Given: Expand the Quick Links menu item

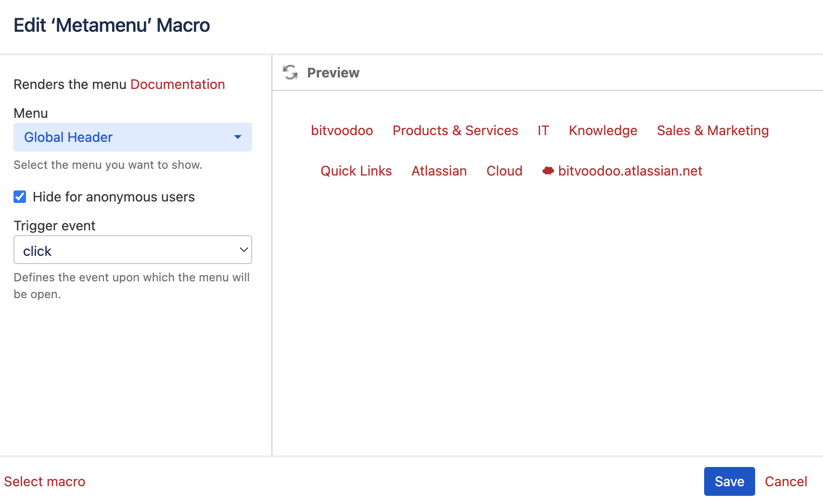Looking at the screenshot, I should pyautogui.click(x=356, y=171).
